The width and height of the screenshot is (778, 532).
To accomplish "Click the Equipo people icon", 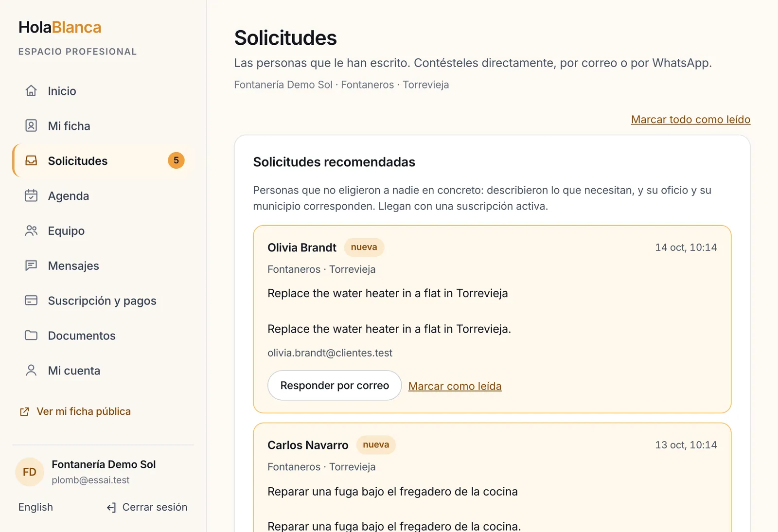I will 31,231.
